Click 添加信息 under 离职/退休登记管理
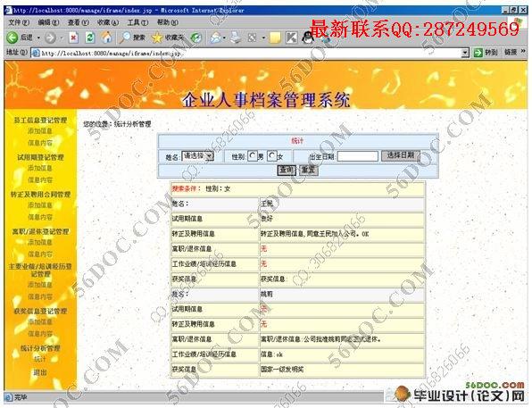Image resolution: width=532 pixels, height=408 pixels. [40, 242]
